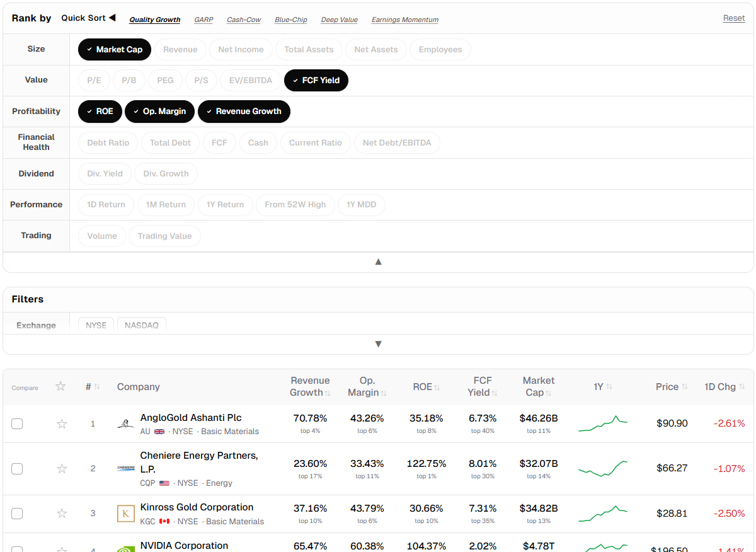
Task: Deselect the Market Cap ranking chip
Action: [x=115, y=49]
